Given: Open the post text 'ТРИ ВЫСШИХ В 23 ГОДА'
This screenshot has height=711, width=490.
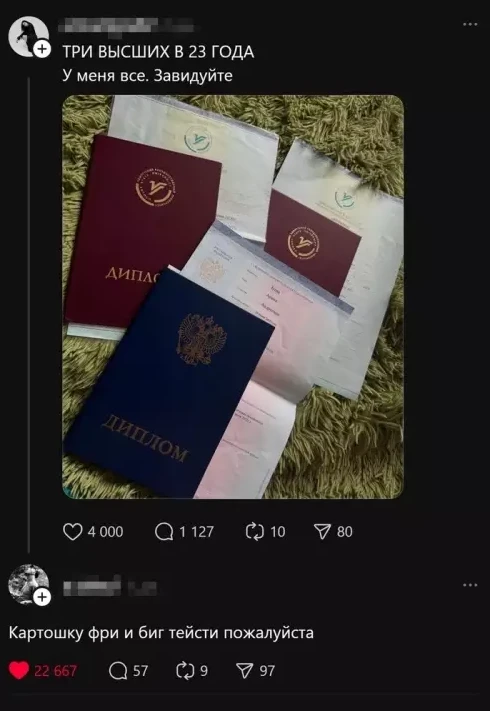Looking at the screenshot, I should click(x=158, y=53).
